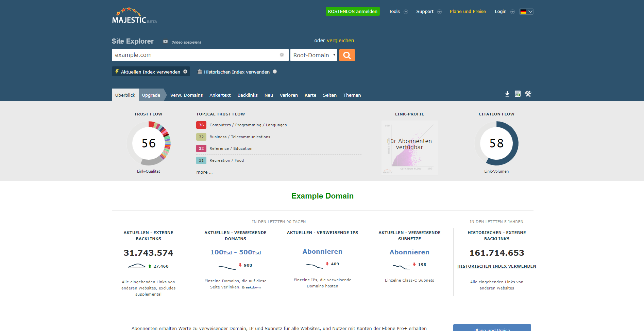Click olive 32 Business topic badge
Viewport: 644px width, 331px height.
(201, 137)
